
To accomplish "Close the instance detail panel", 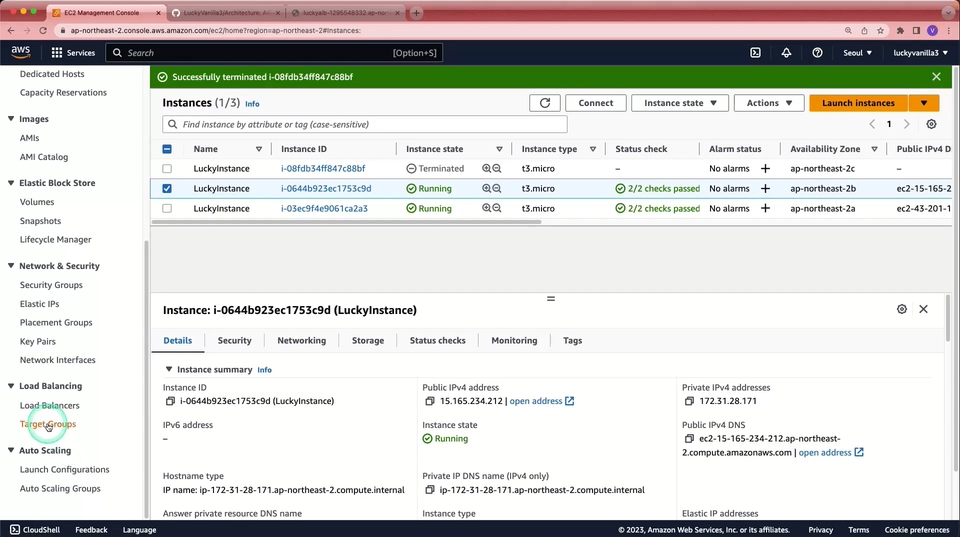I will click(x=923, y=309).
